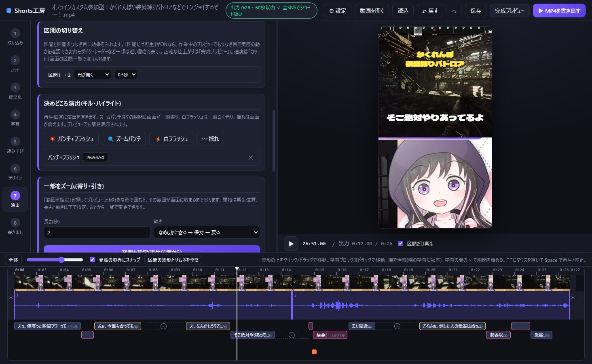Click the 保存 save button
This screenshot has height=364, width=592.
pyautogui.click(x=476, y=11)
